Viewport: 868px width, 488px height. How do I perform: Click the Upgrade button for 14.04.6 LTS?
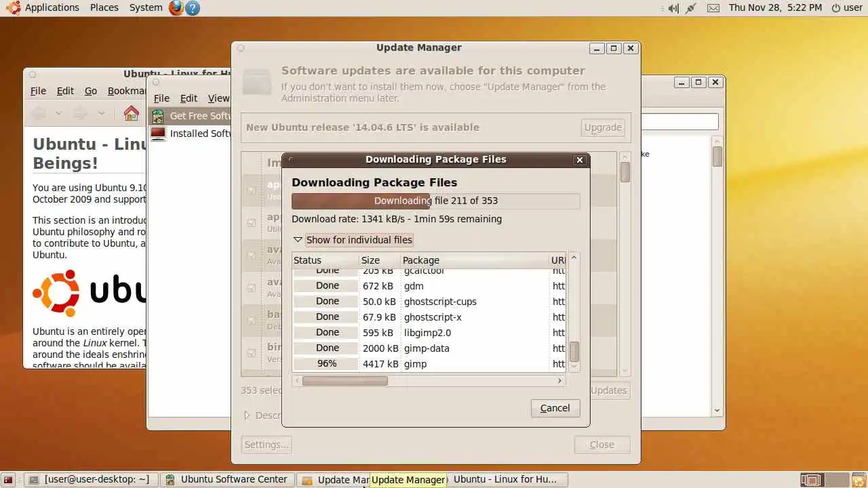[x=602, y=127]
